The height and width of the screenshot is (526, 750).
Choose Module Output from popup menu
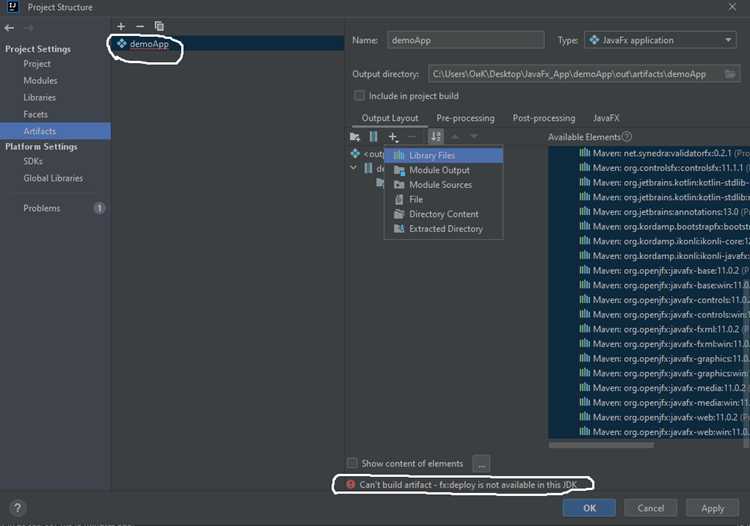click(x=443, y=170)
